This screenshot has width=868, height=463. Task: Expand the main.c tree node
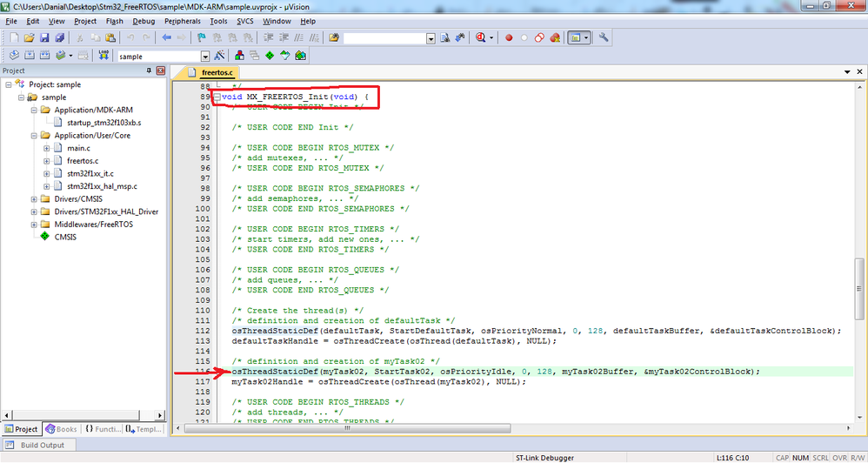46,148
